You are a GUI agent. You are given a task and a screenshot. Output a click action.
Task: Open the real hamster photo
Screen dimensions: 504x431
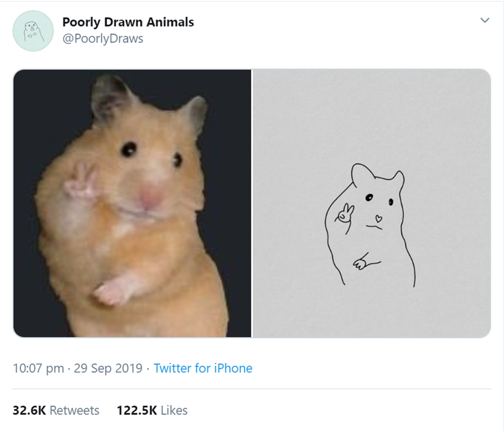coord(132,203)
